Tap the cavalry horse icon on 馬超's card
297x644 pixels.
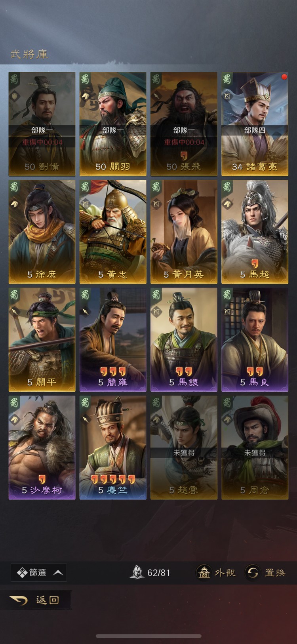pyautogui.click(x=228, y=204)
